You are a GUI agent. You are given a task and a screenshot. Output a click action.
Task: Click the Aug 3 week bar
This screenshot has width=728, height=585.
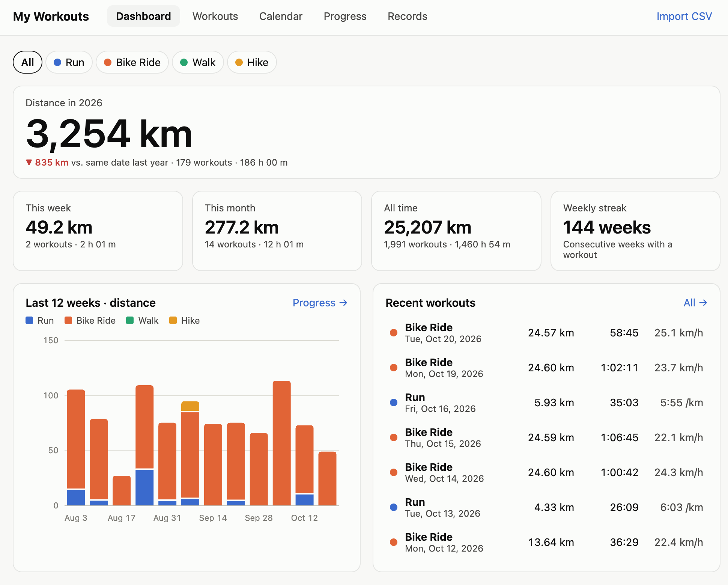point(76,448)
